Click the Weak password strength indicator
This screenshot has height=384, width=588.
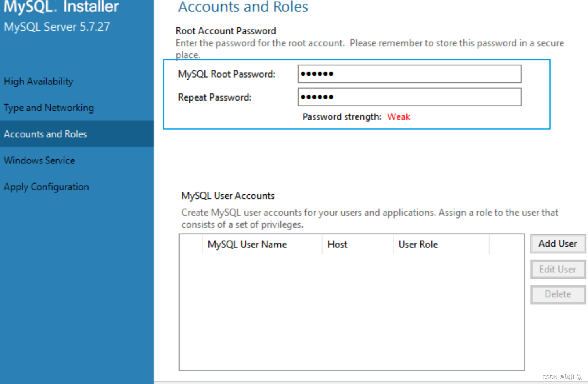pyautogui.click(x=399, y=117)
